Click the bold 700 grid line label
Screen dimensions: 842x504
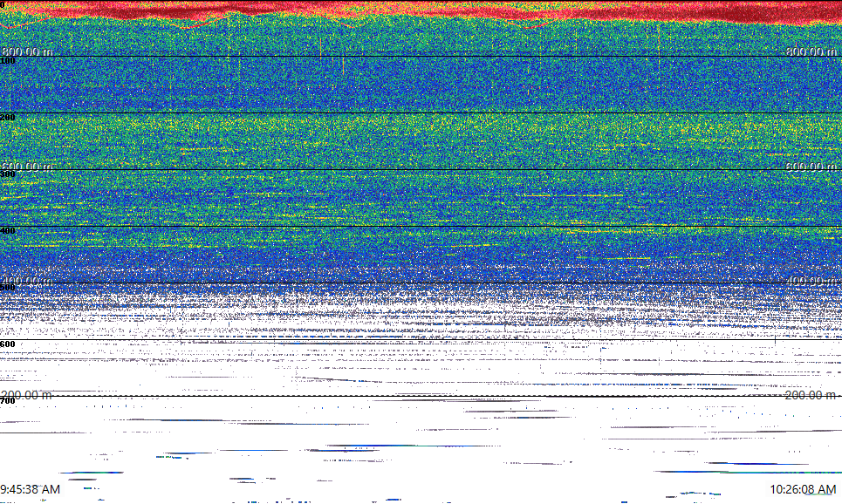point(8,401)
